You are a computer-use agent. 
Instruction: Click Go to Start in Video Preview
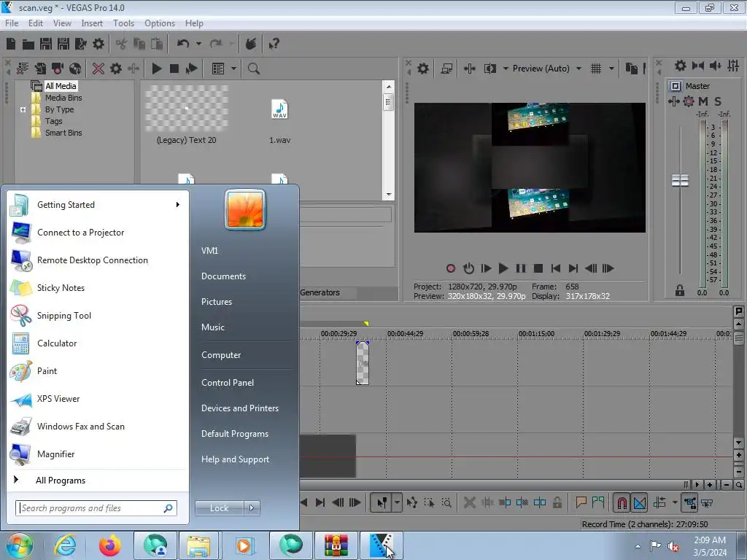click(555, 268)
